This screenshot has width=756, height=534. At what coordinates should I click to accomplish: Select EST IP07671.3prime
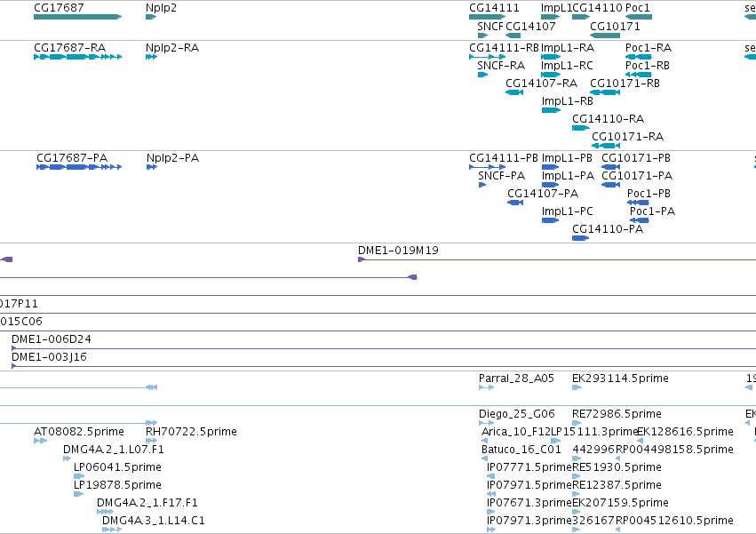tap(490, 513)
